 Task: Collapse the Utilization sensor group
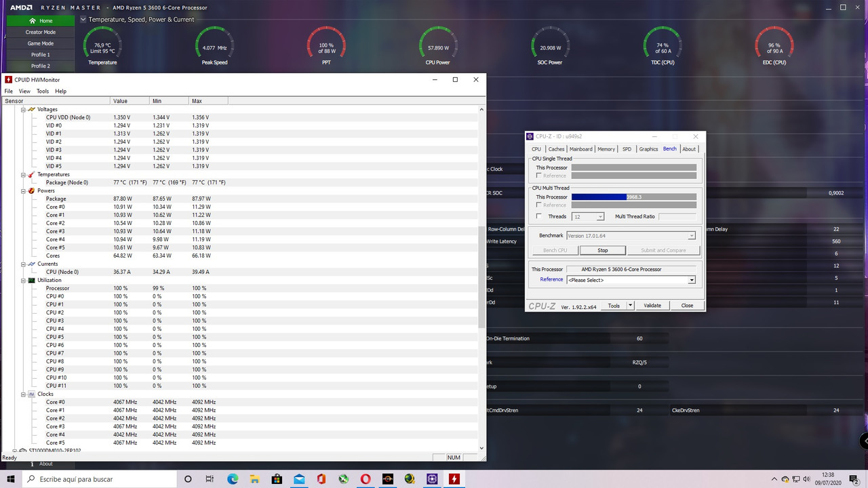pos(24,280)
